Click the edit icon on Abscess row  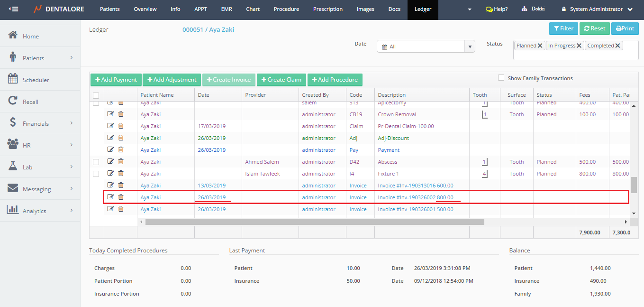pyautogui.click(x=110, y=162)
